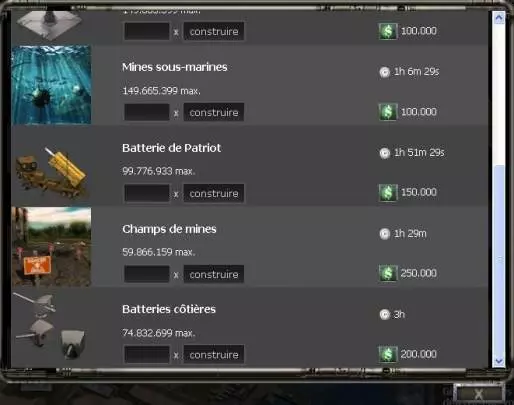Click the dollar icon for 250.000 cost
This screenshot has height=405, width=514.
[388, 273]
